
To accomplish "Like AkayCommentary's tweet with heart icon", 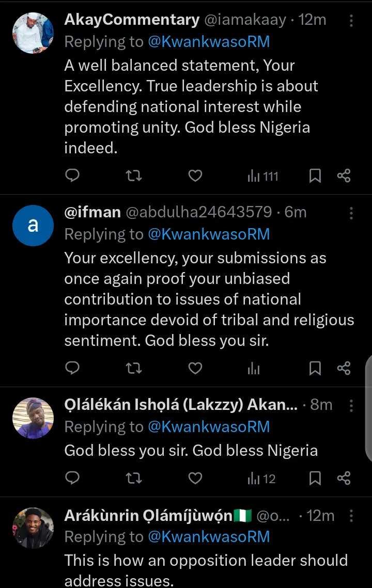I will [195, 176].
